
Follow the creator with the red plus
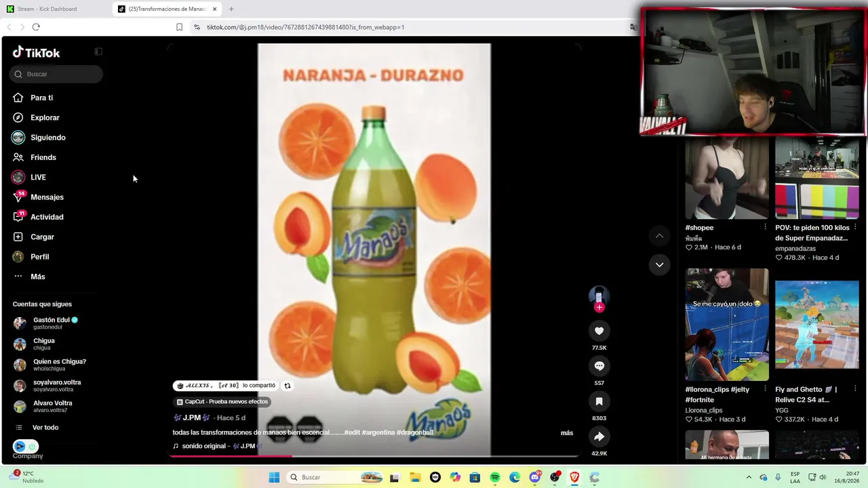(599, 307)
